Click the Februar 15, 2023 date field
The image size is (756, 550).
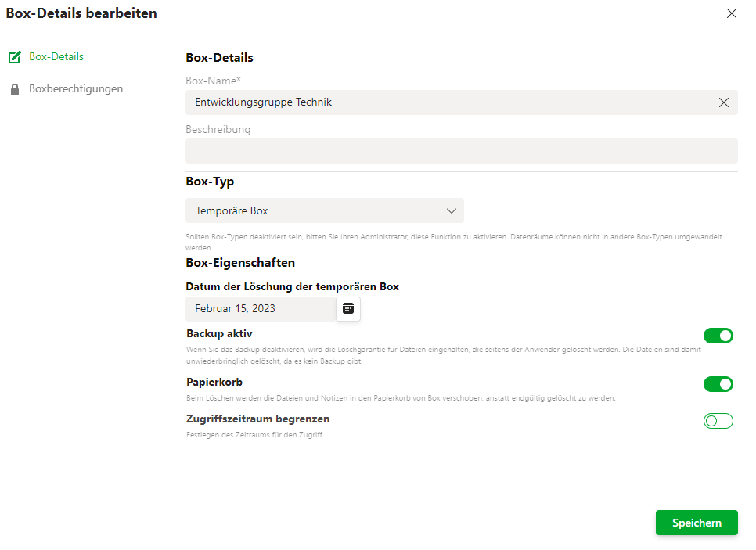click(x=261, y=308)
